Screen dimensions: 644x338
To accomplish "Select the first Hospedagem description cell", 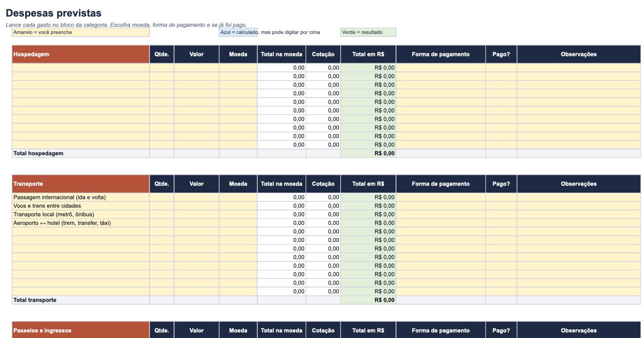I will coord(81,67).
